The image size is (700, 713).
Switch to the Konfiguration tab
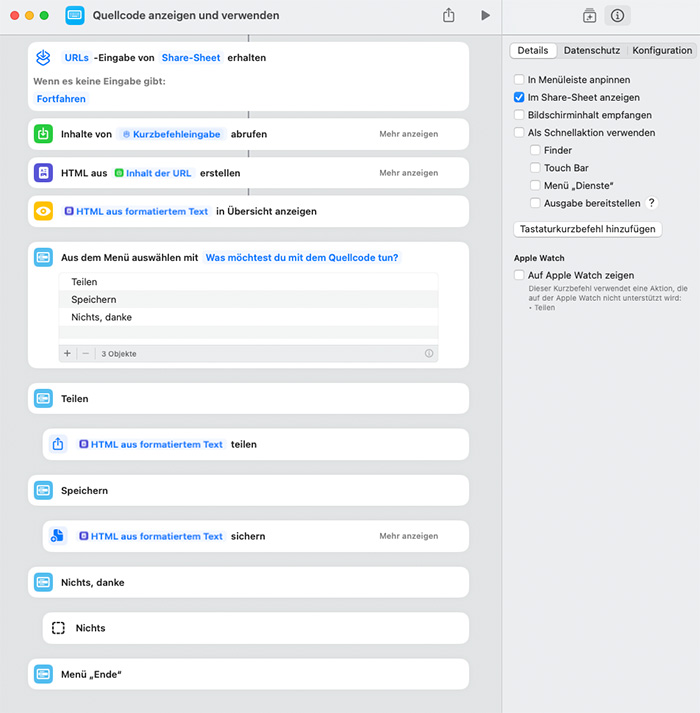tap(661, 50)
